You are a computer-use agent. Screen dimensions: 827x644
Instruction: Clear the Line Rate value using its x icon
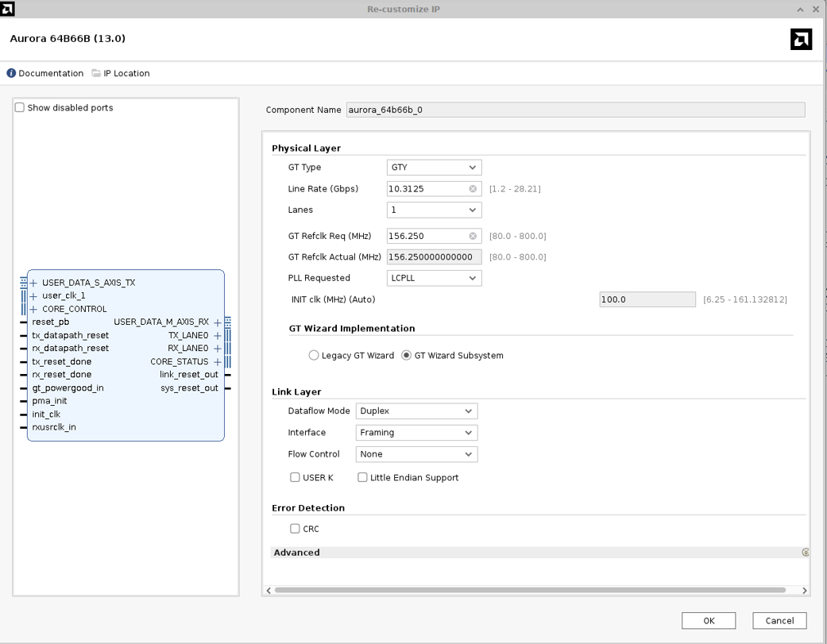click(473, 188)
